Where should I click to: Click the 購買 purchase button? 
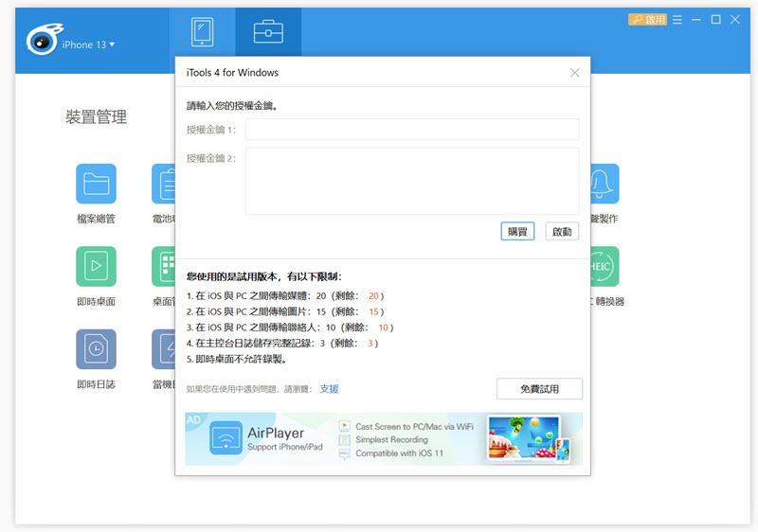coord(517,231)
